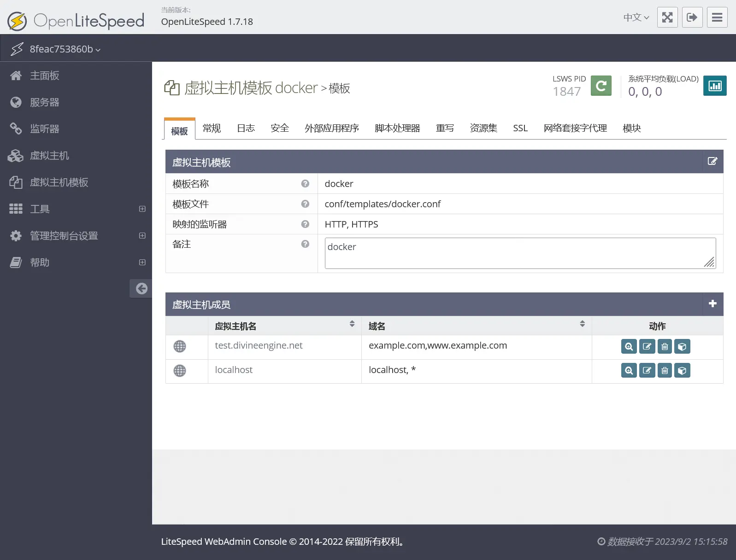
Task: Click the OpenLiteSpeed logo
Action: click(x=76, y=21)
